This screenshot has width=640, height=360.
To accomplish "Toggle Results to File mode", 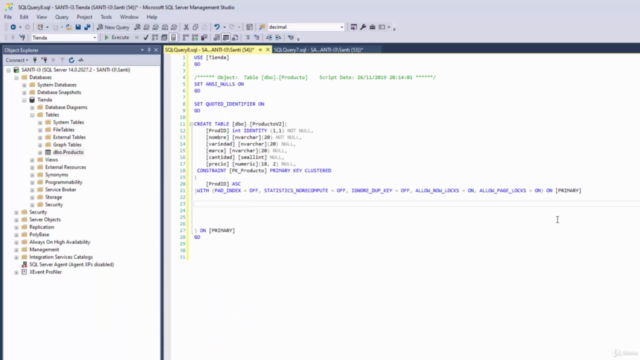I will coord(235,38).
